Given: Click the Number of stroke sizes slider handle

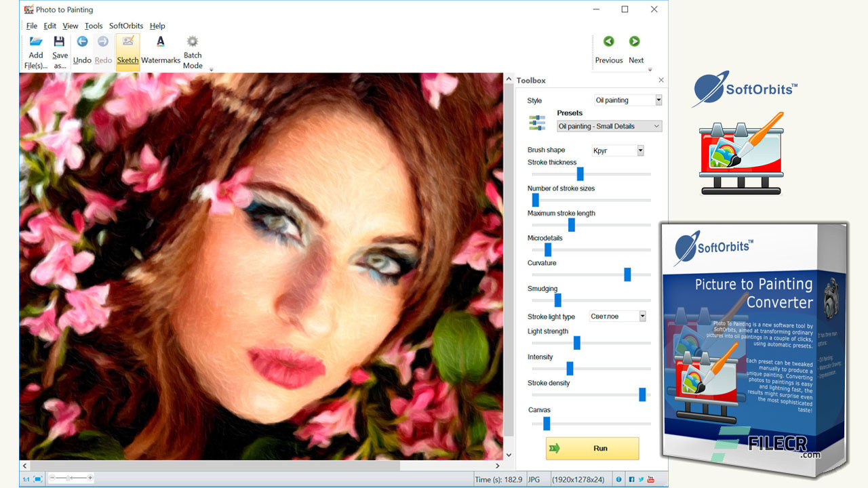Looking at the screenshot, I should (x=535, y=200).
